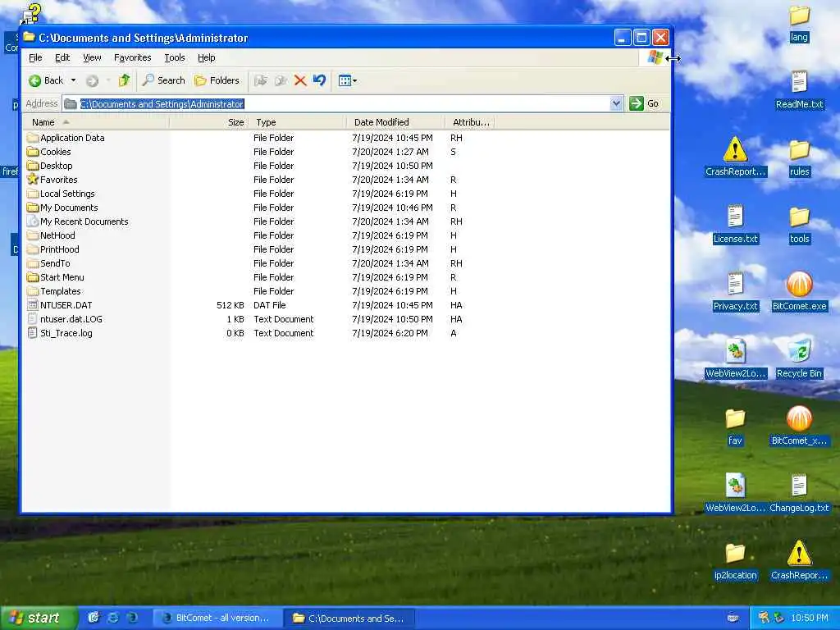Open the Favorites menu
This screenshot has height=630, width=840.
(132, 57)
